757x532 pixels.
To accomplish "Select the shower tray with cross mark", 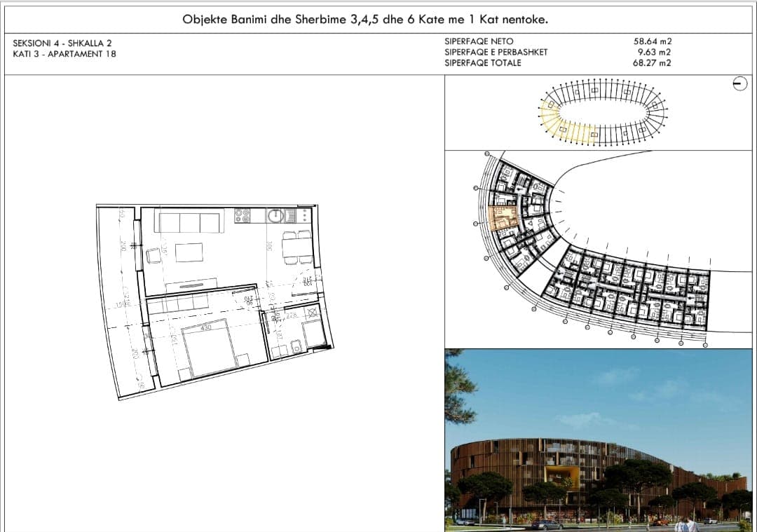I will 312,313.
